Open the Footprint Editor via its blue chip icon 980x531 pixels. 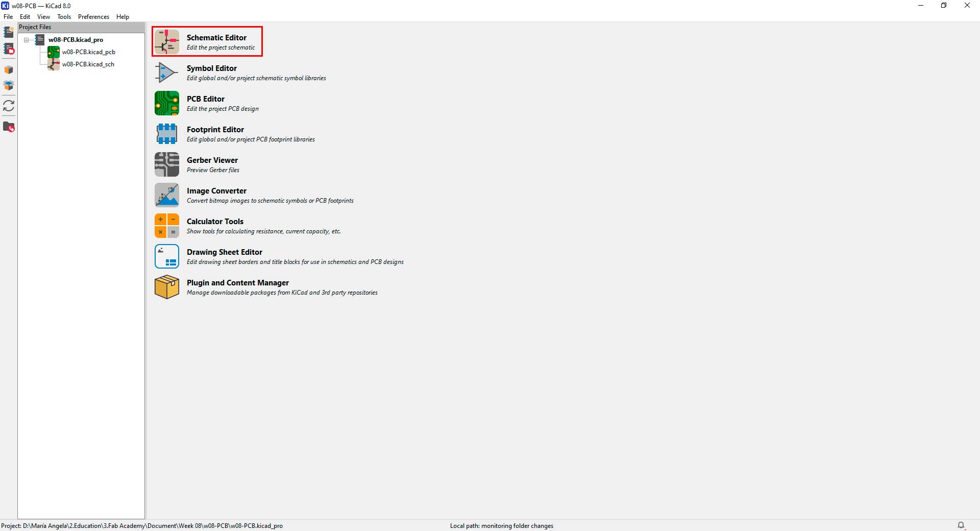coord(167,134)
